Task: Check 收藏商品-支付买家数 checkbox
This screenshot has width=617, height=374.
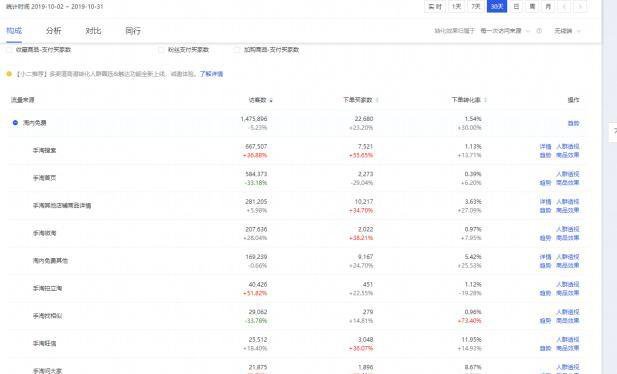Action: pos(9,50)
